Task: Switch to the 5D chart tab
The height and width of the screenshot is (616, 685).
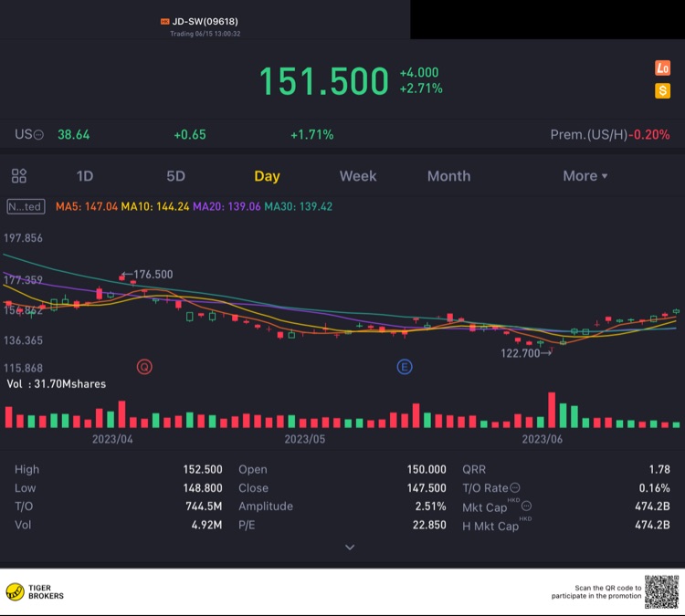Action: [175, 176]
